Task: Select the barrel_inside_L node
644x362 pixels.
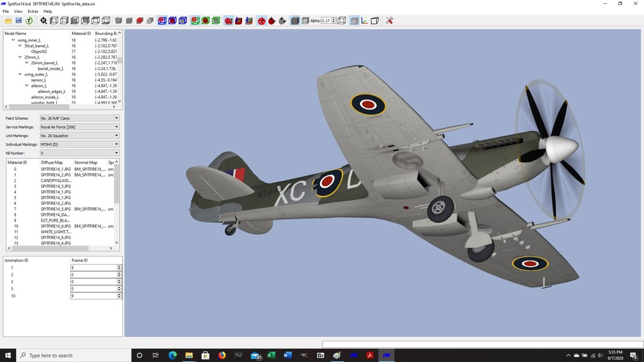Action: (50, 69)
